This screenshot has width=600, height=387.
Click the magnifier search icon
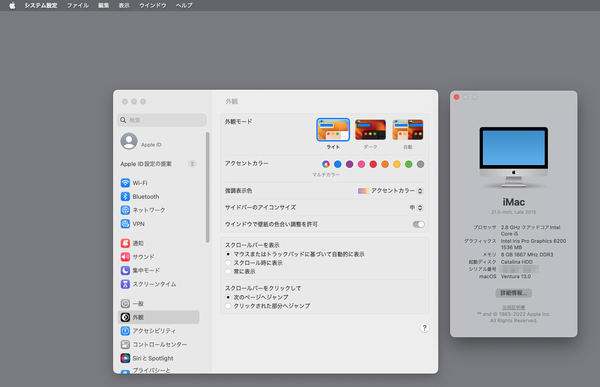point(123,120)
